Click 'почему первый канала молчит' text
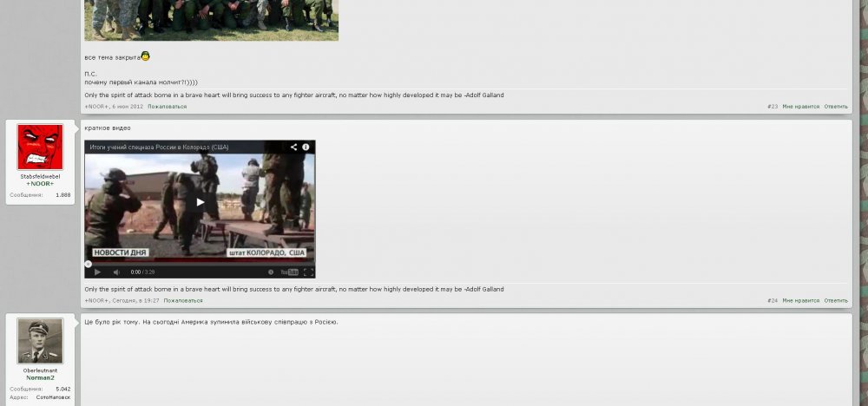 coord(141,82)
